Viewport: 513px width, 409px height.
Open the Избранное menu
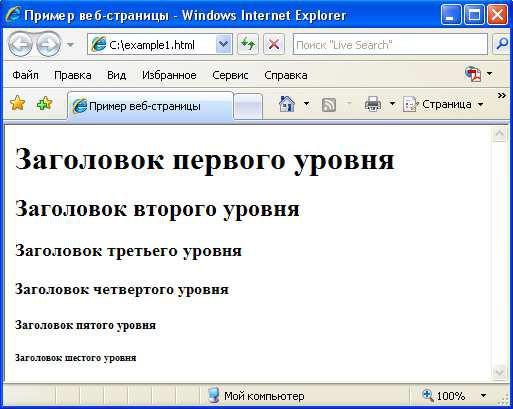pyautogui.click(x=169, y=75)
